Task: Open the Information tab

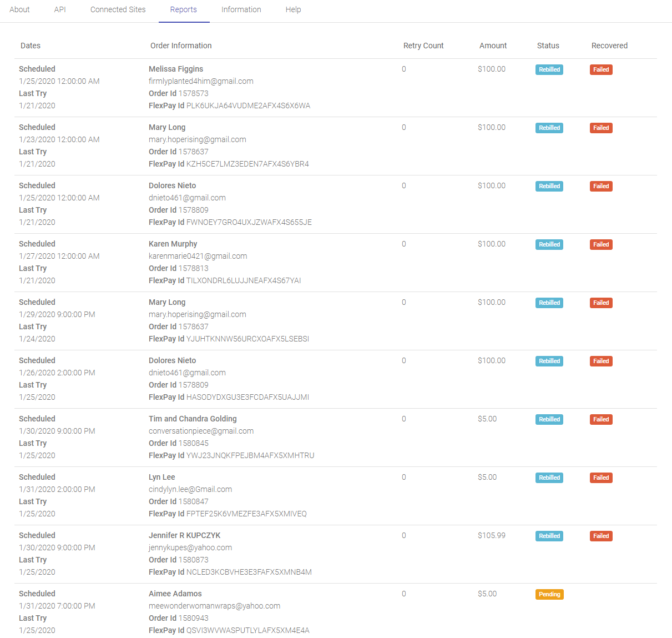Action: click(241, 9)
